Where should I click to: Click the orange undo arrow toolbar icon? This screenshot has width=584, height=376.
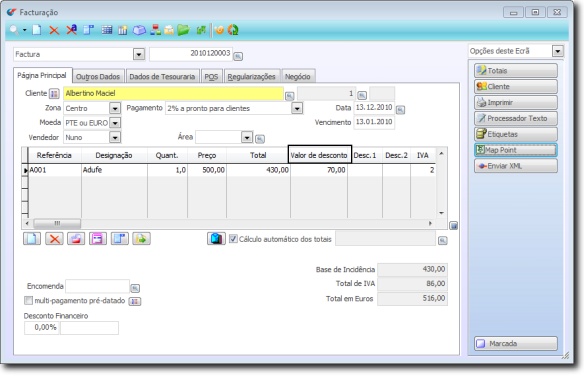pos(219,30)
